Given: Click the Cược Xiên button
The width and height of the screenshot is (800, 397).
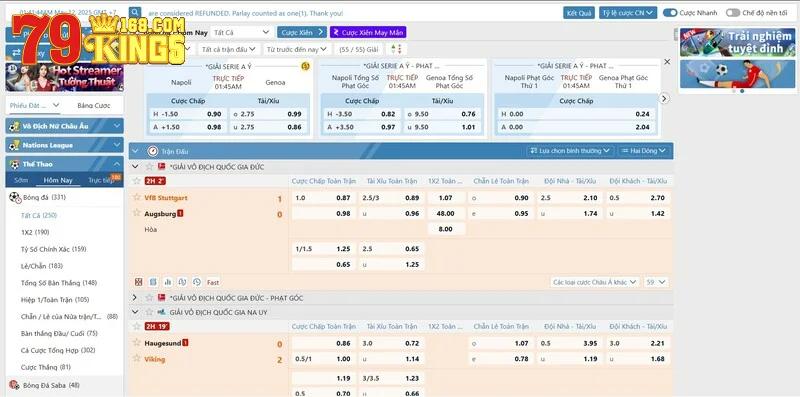Looking at the screenshot, I should [x=302, y=32].
